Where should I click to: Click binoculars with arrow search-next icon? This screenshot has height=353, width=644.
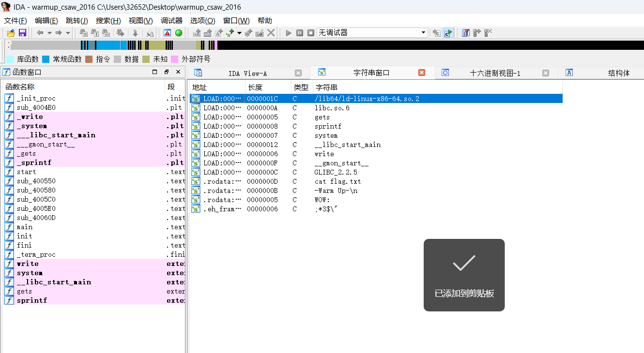[x=121, y=33]
